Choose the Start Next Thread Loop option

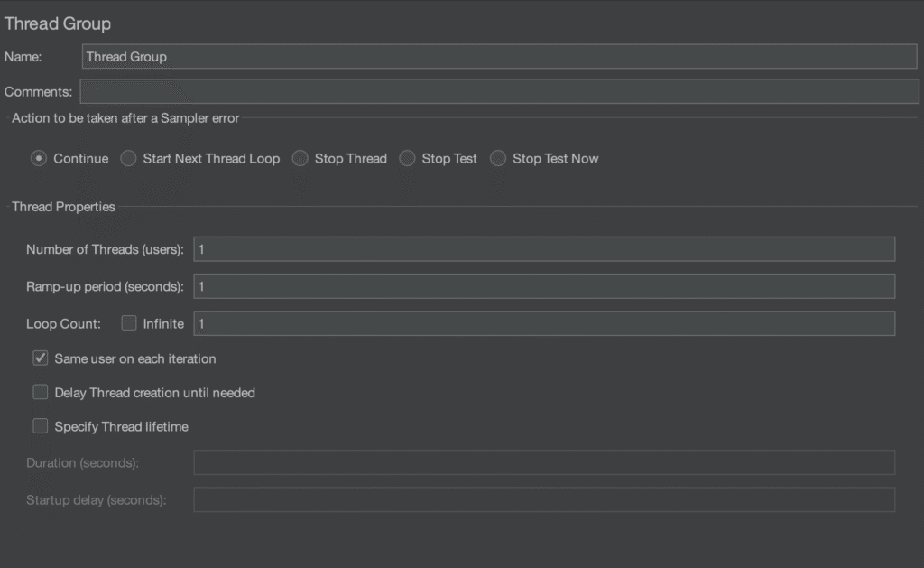(x=128, y=159)
